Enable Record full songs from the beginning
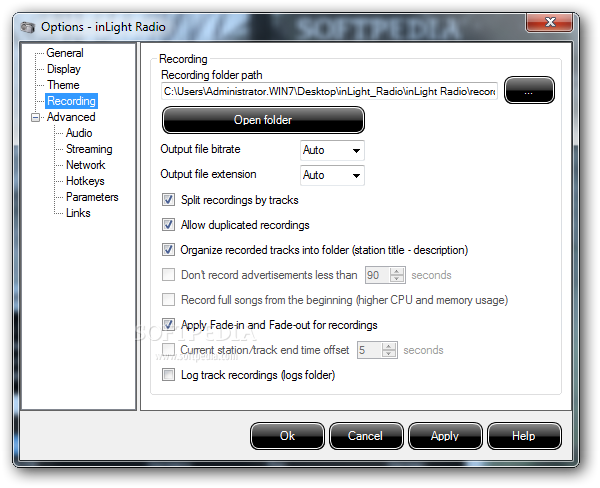The image size is (600, 488). click(x=168, y=300)
